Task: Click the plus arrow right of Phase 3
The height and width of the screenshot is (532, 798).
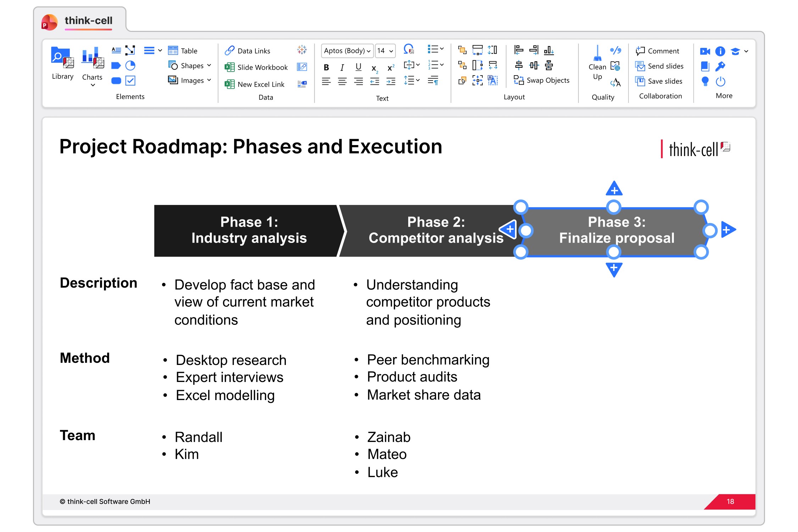Action: pos(728,230)
